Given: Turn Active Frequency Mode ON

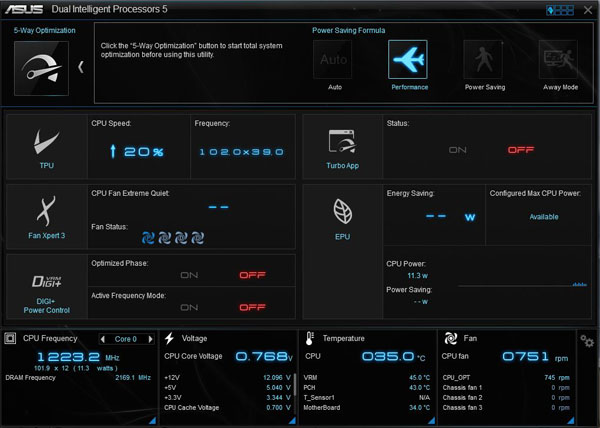Looking at the screenshot, I should [188, 308].
